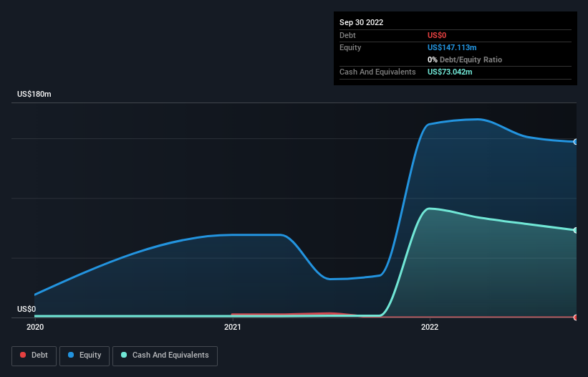Click the Equity label in tooltip
Screen dimensions: 588x377
[350, 47]
